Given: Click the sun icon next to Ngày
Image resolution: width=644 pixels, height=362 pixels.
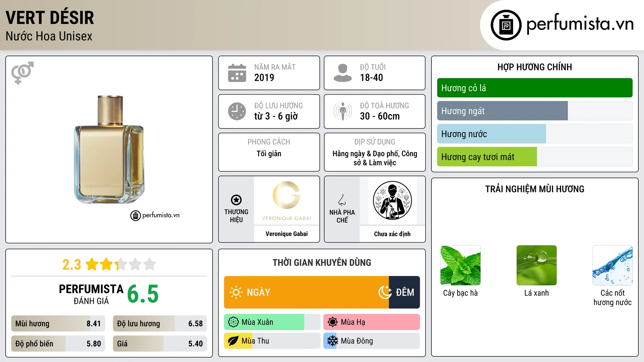Looking at the screenshot, I should coord(236,292).
